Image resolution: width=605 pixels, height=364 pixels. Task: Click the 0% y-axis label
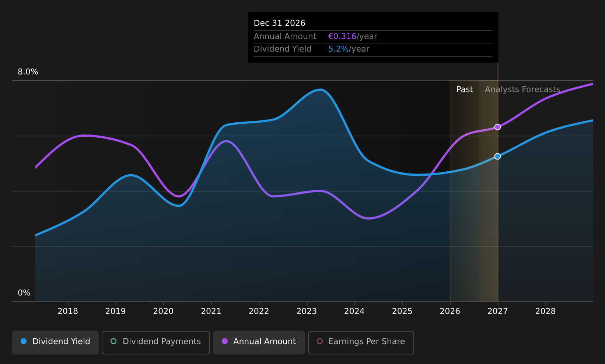point(24,293)
